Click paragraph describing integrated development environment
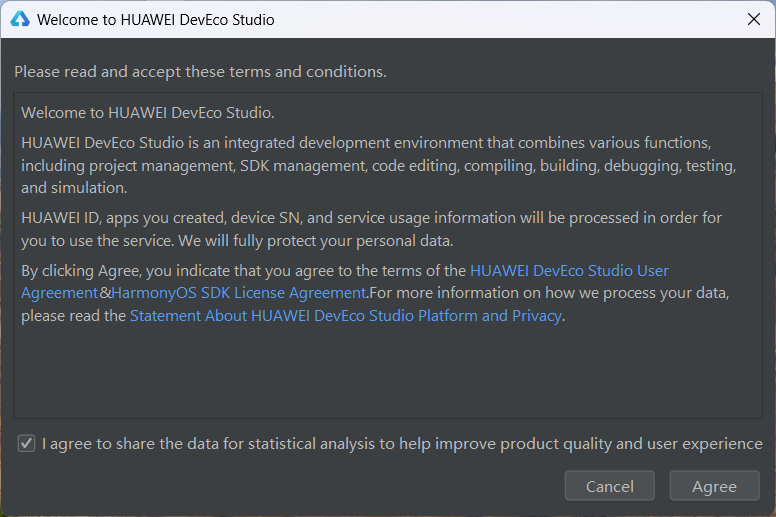The image size is (776, 517). click(379, 165)
